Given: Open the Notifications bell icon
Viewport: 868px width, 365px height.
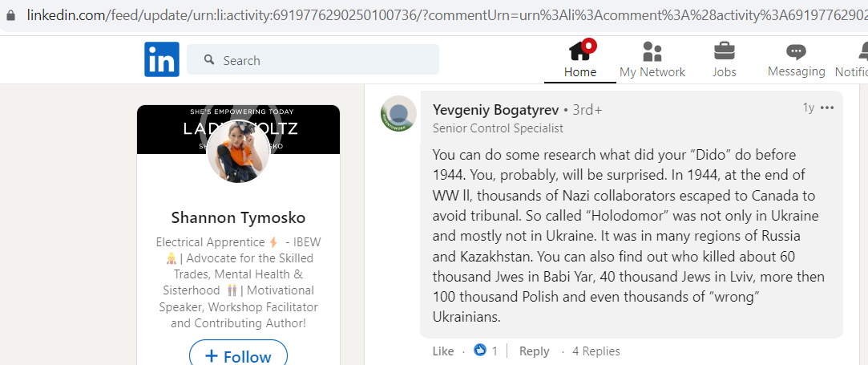Looking at the screenshot, I should click(x=863, y=52).
